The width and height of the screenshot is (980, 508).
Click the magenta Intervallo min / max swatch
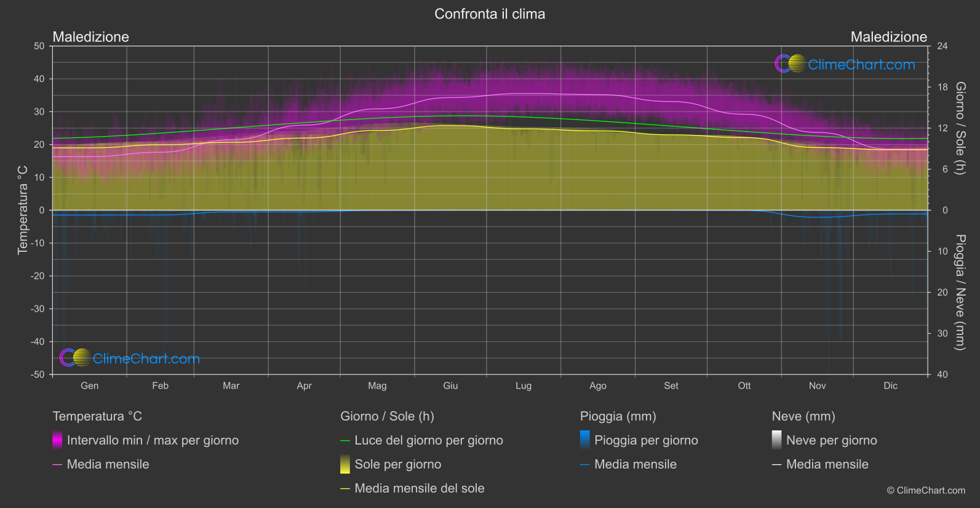pyautogui.click(x=57, y=440)
